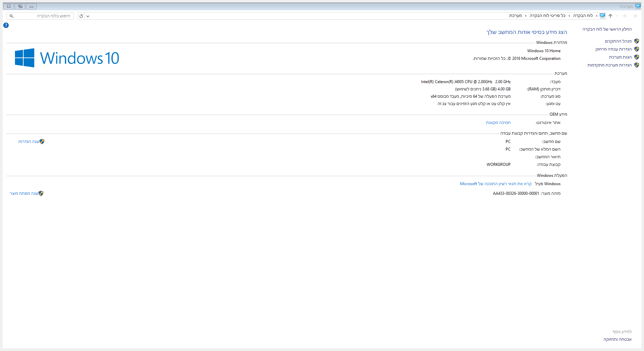Click the 64-bit system type value
This screenshot has width=644, height=351.
coord(471,96)
